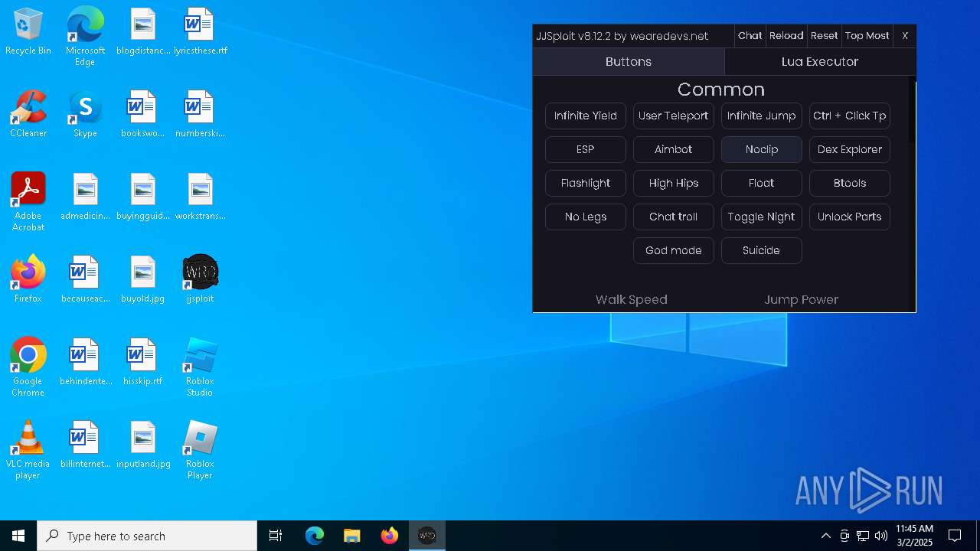Click the Btools button
Screen dimensions: 980x551
pyautogui.click(x=850, y=183)
